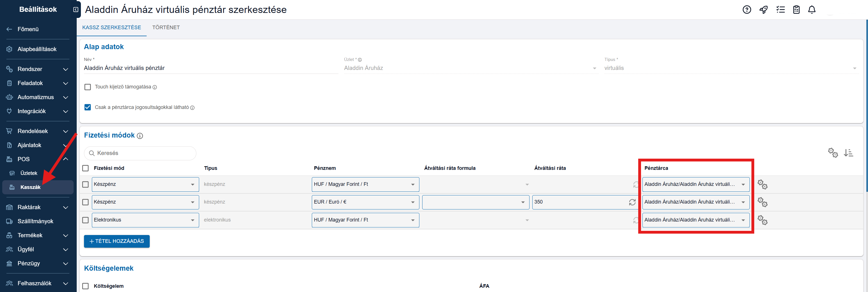Open settings gears for Elektronikus row
This screenshot has height=292, width=868.
click(762, 220)
